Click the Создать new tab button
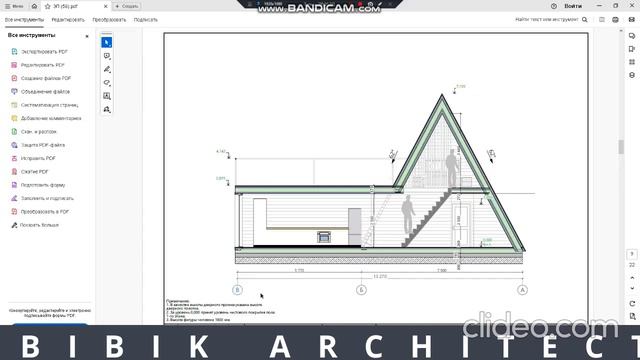Viewport: 640px width, 360px height. (x=127, y=6)
